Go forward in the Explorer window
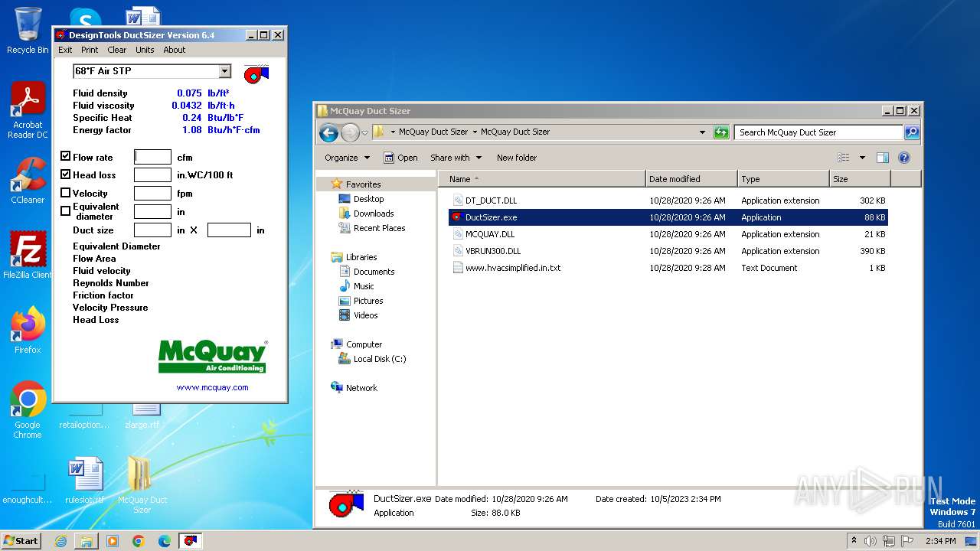980x551 pixels. (350, 132)
